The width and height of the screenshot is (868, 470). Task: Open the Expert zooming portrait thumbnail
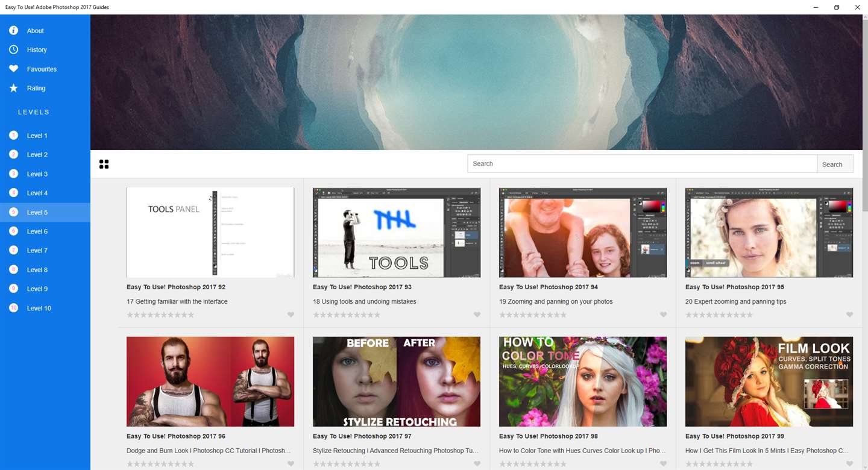click(x=769, y=232)
